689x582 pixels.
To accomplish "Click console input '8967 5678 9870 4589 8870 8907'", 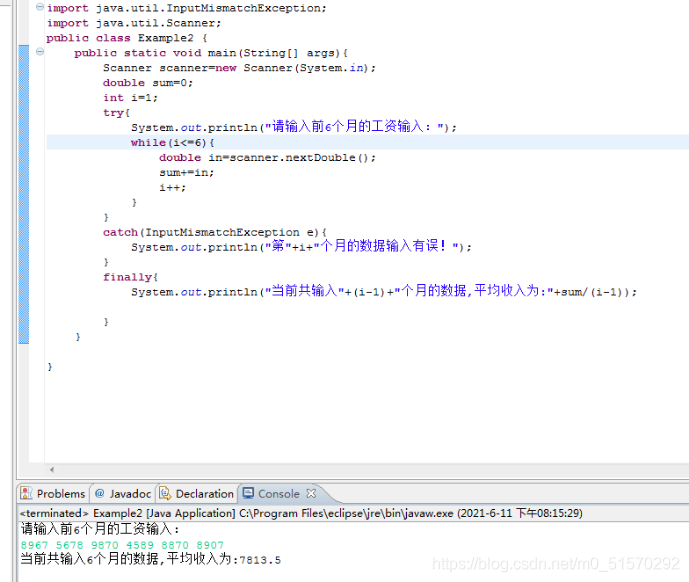I will coord(122,545).
